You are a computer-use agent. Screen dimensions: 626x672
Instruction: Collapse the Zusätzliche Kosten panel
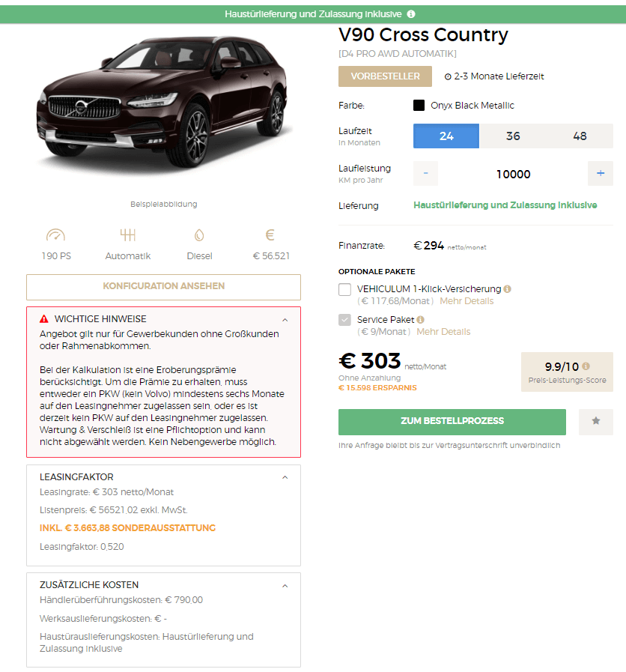(x=285, y=586)
